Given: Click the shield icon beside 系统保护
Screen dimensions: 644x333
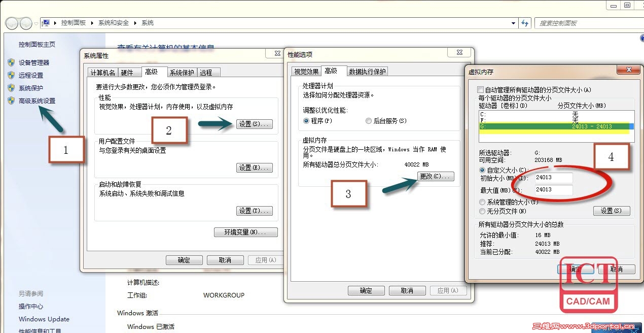Looking at the screenshot, I should pos(11,88).
